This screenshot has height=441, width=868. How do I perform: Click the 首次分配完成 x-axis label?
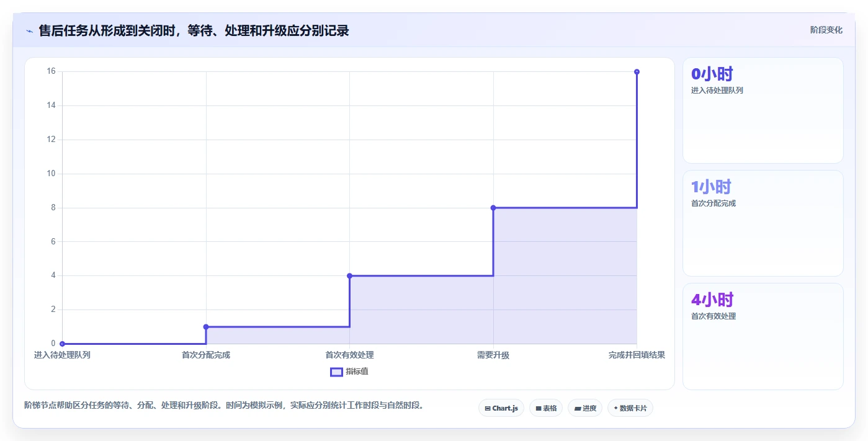coord(206,355)
